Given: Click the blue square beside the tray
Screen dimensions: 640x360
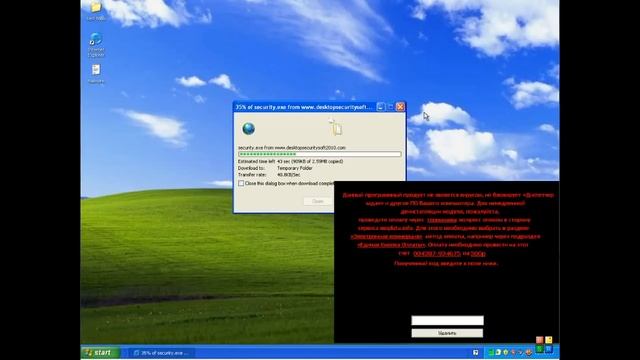Looking at the screenshot, I should (549, 349).
